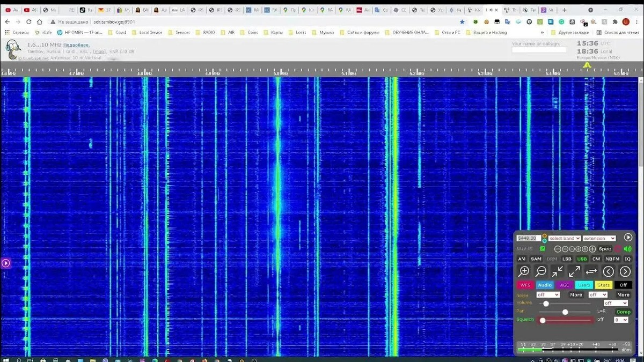Click the purple play circle at left edge

[5, 263]
